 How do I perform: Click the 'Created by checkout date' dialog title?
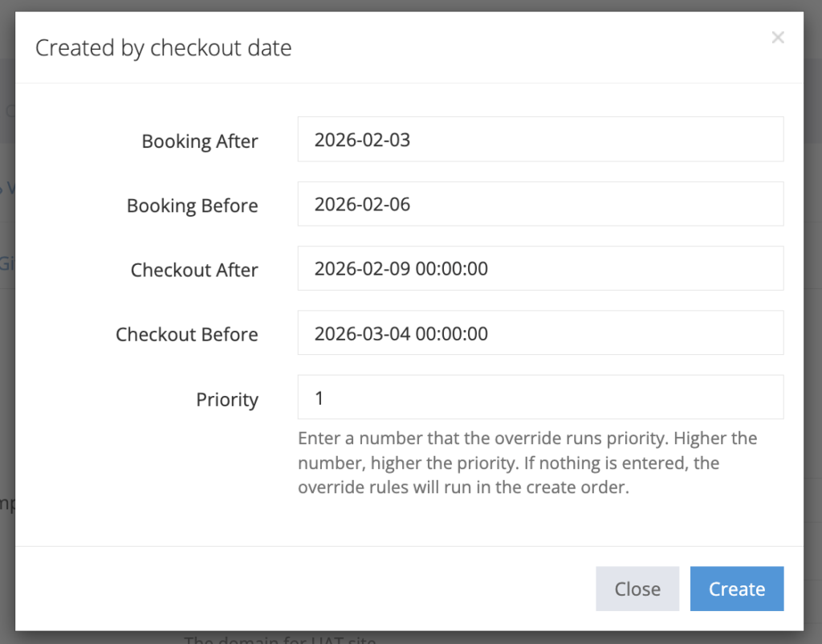point(163,48)
